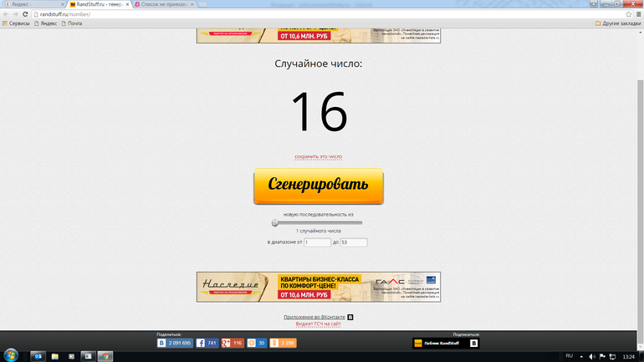Focus the range maximum field containing 53
Viewport: 644px width, 362px height.
click(x=354, y=242)
